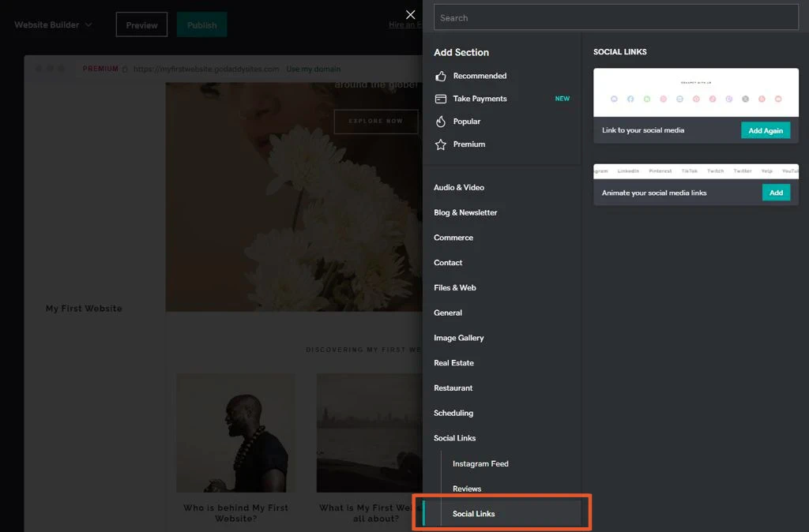Click the Preview button

pyautogui.click(x=141, y=24)
